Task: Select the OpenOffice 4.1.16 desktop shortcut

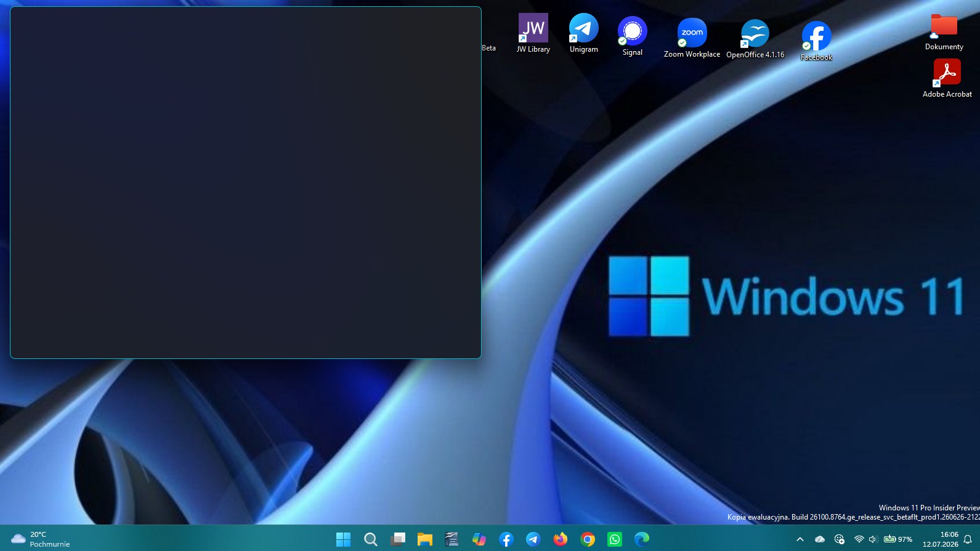Action: tap(755, 39)
